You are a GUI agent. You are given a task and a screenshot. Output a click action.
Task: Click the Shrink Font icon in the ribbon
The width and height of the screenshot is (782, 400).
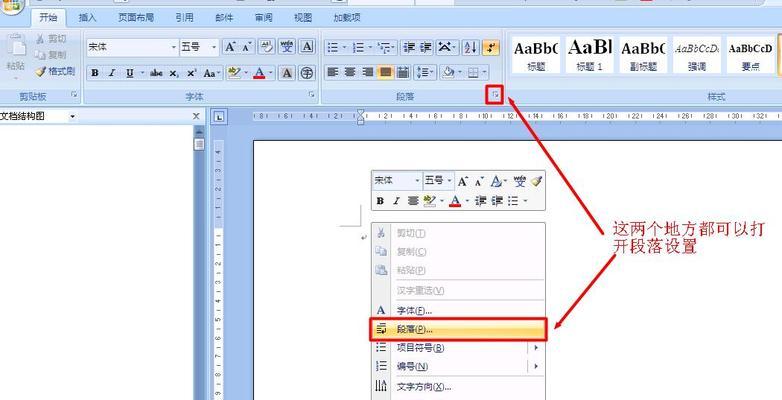246,47
